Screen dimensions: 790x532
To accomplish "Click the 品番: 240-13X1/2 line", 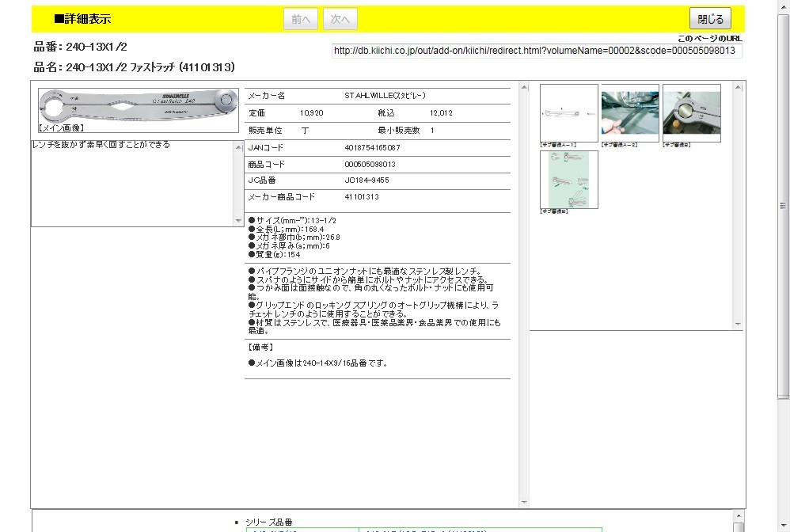I will click(81, 47).
